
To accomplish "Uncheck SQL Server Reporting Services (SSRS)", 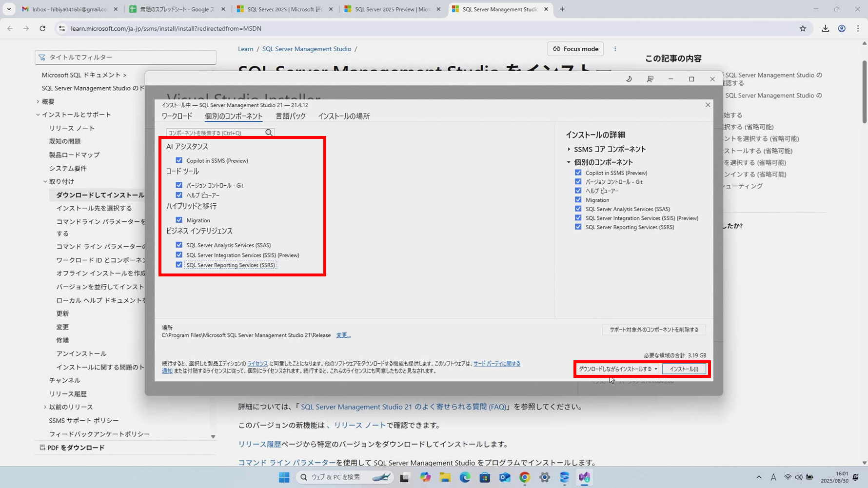I will 179,265.
